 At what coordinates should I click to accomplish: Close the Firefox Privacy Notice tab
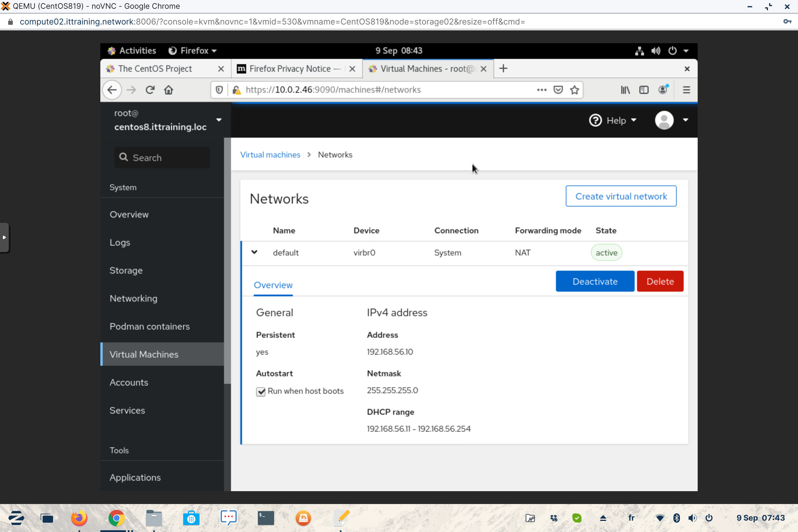click(x=352, y=69)
